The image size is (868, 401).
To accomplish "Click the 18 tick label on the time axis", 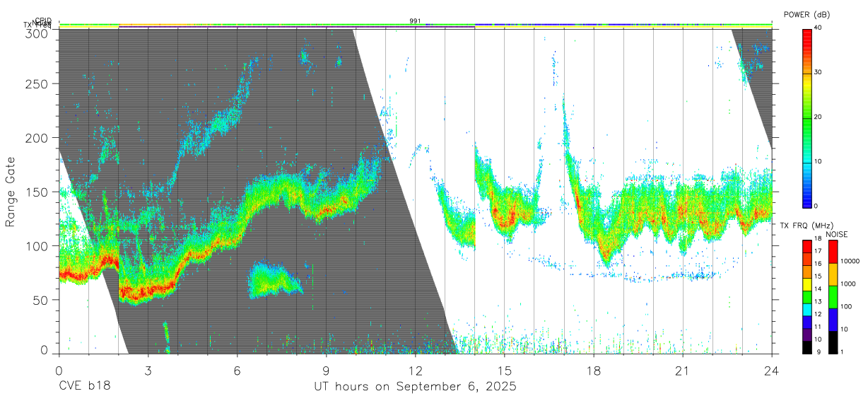I will [x=594, y=371].
